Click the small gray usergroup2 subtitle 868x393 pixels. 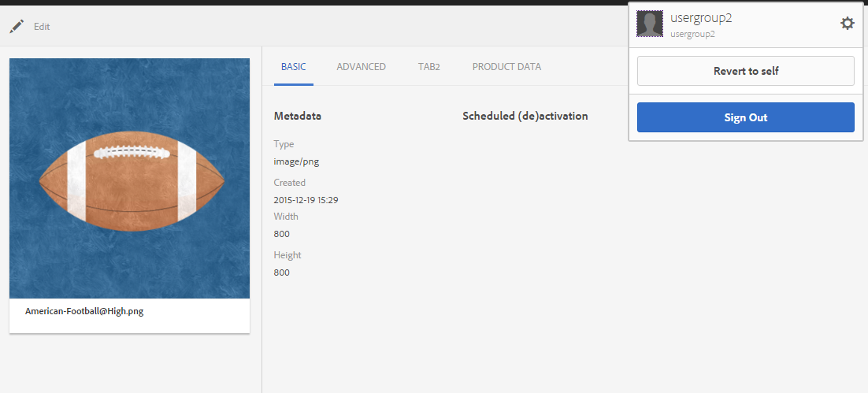pyautogui.click(x=692, y=35)
